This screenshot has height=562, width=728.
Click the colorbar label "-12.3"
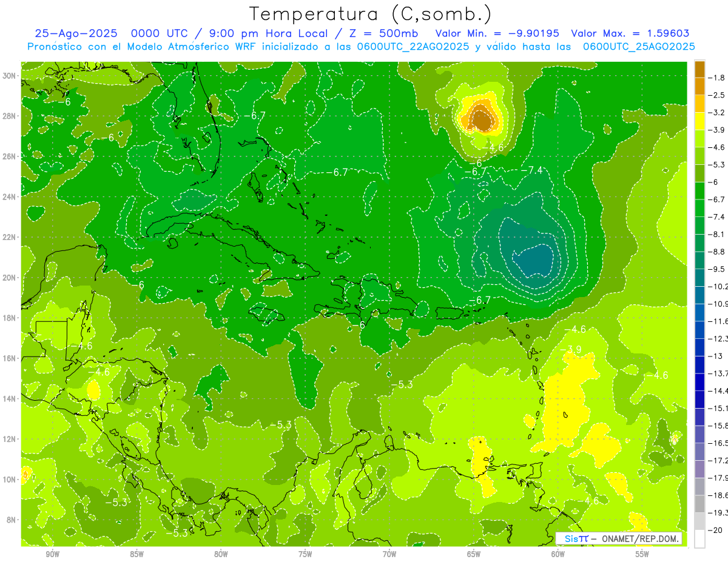[718, 338]
